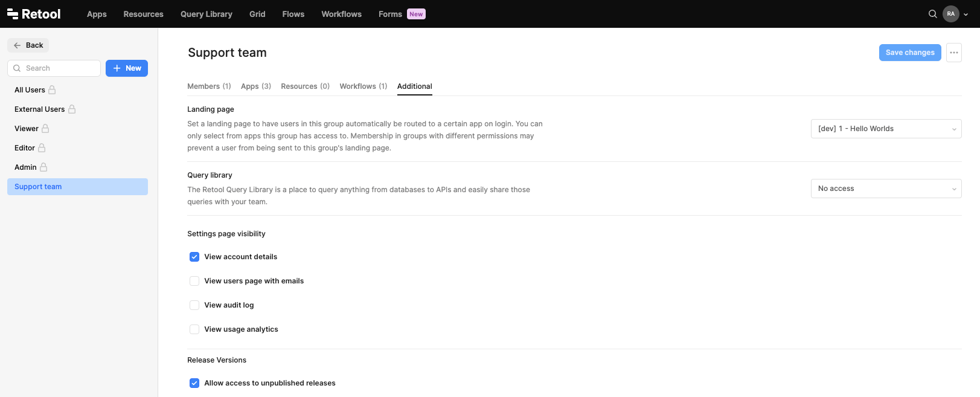Create a new group with New button
Screen dimensions: 980x397
pyautogui.click(x=127, y=68)
